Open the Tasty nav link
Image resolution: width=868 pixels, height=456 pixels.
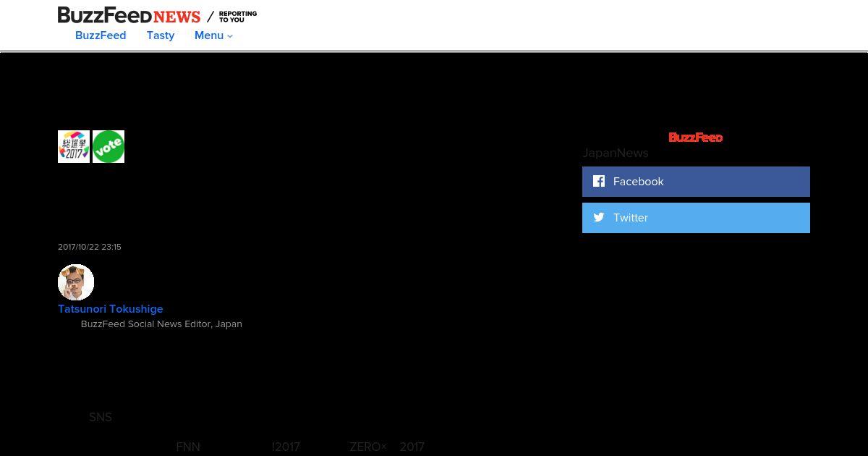[161, 35]
